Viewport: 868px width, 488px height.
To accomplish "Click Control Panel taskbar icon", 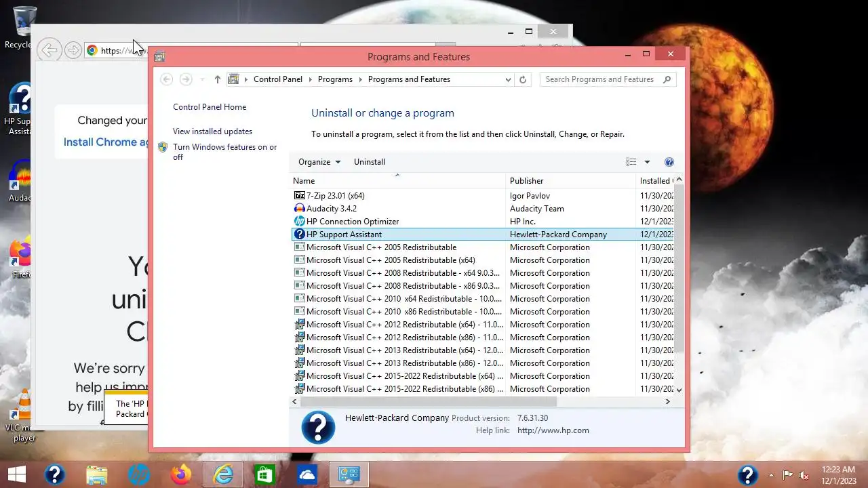I will 349,474.
